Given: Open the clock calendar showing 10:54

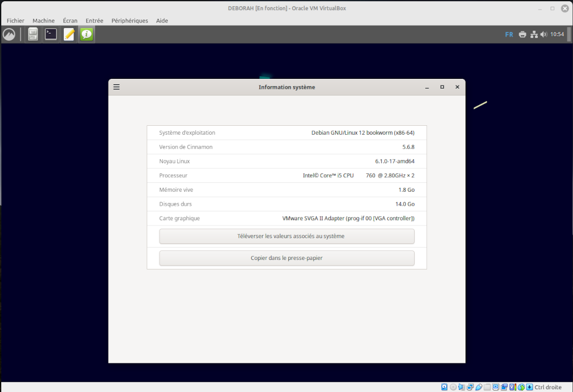Looking at the screenshot, I should click(557, 35).
